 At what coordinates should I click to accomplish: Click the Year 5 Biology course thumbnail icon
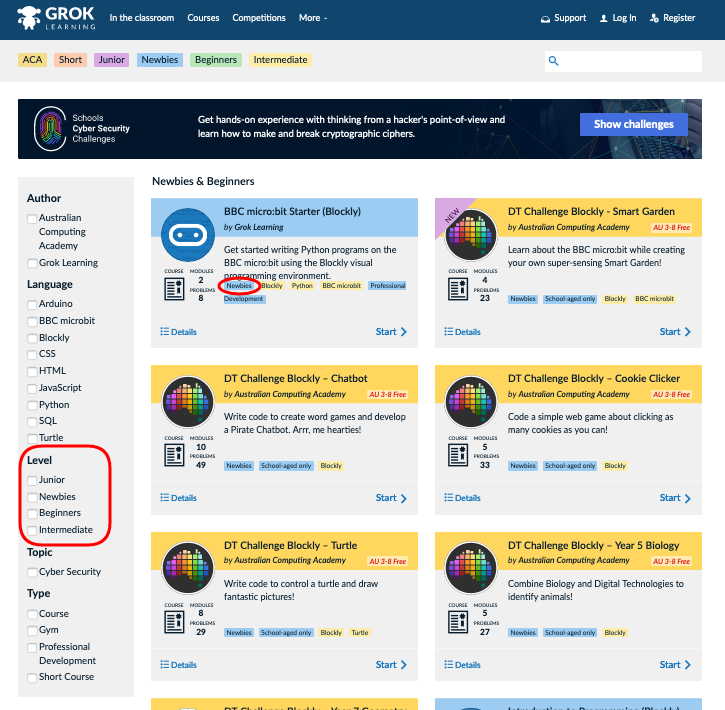point(471,569)
